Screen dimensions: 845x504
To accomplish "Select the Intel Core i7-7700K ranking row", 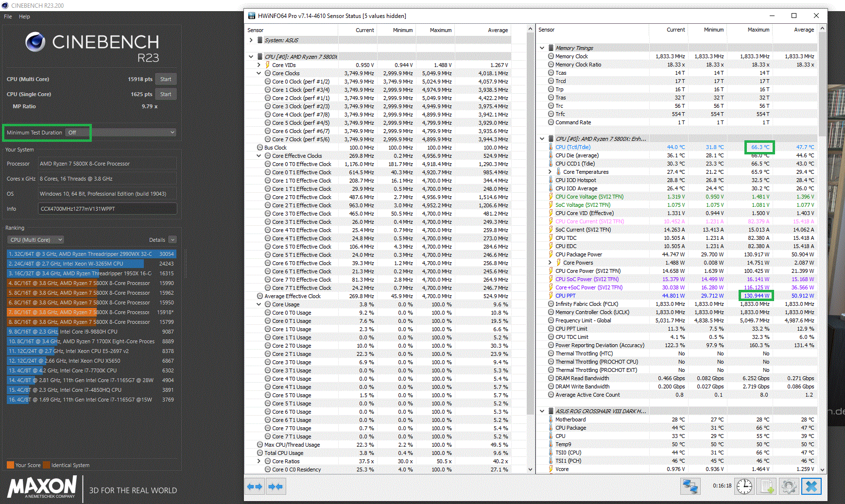I will [x=91, y=370].
